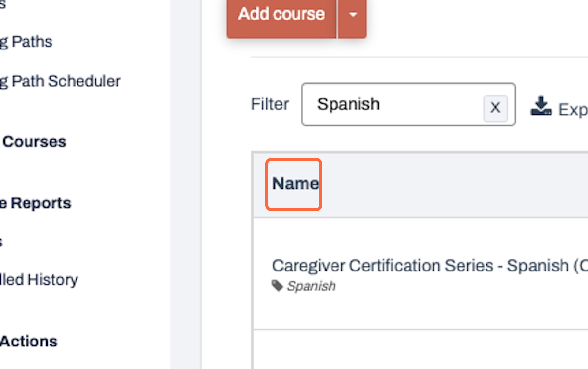The width and height of the screenshot is (588, 369).
Task: Open the Add course dropdown arrow
Action: click(352, 15)
